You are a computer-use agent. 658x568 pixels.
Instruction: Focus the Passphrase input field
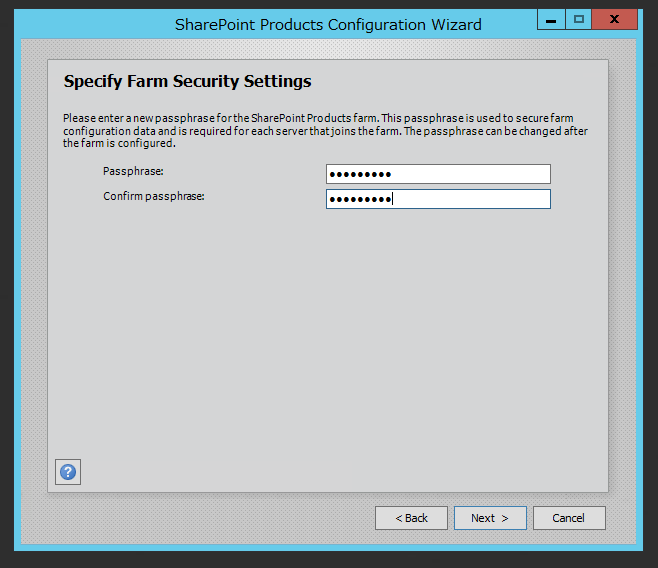(x=438, y=174)
